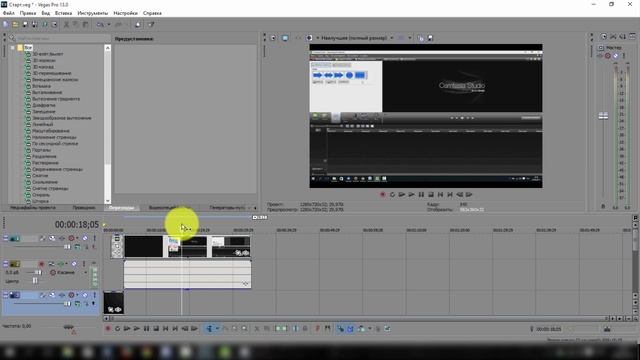Stop playback in timeline transport bar
This screenshot has width=640, height=360.
coord(156,329)
